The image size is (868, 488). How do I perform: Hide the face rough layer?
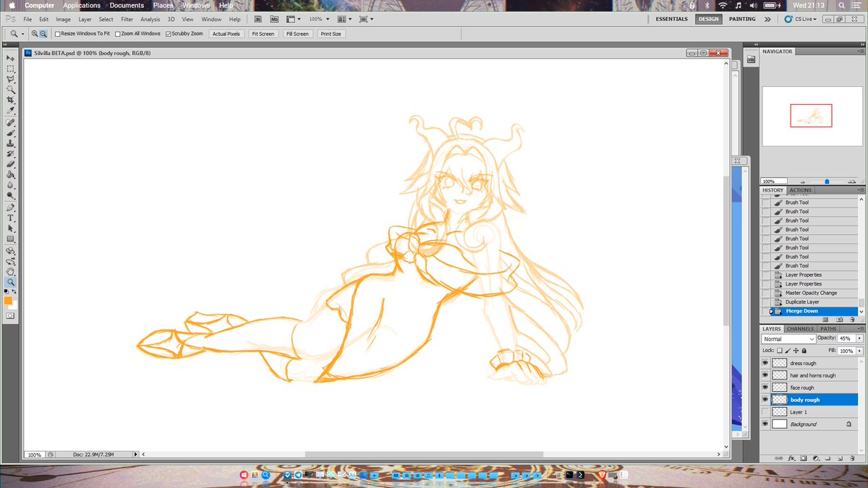point(765,388)
